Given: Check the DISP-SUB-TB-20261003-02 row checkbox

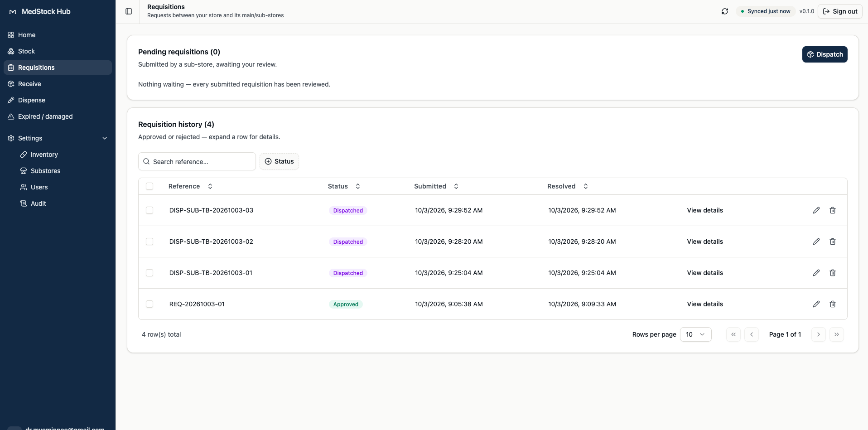Looking at the screenshot, I should pyautogui.click(x=149, y=242).
